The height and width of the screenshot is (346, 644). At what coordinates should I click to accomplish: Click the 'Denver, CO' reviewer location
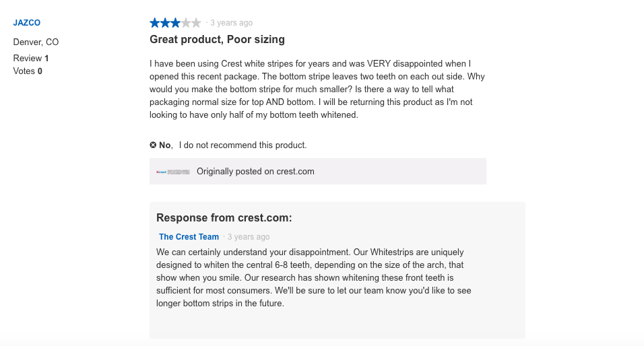pos(36,42)
